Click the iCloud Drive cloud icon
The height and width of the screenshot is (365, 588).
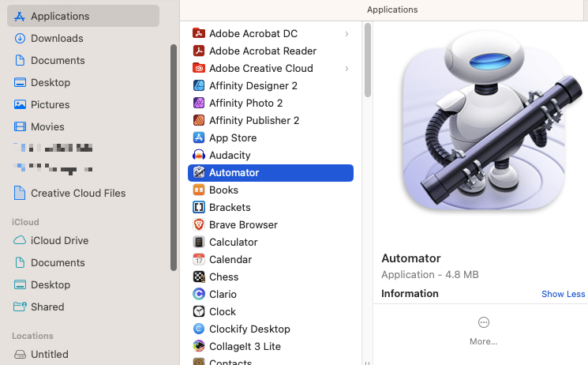tap(20, 240)
